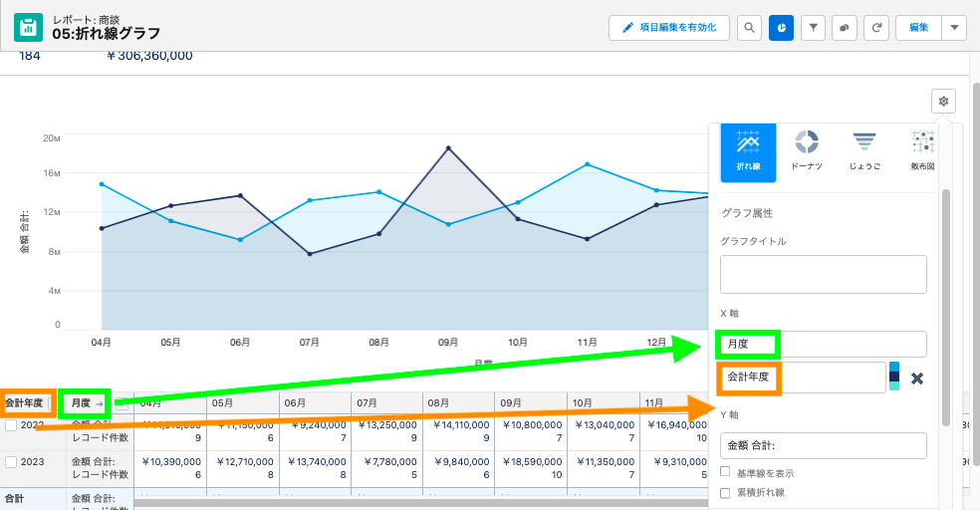
Task: Open the X軸 月度 field selector
Action: pyautogui.click(x=823, y=344)
